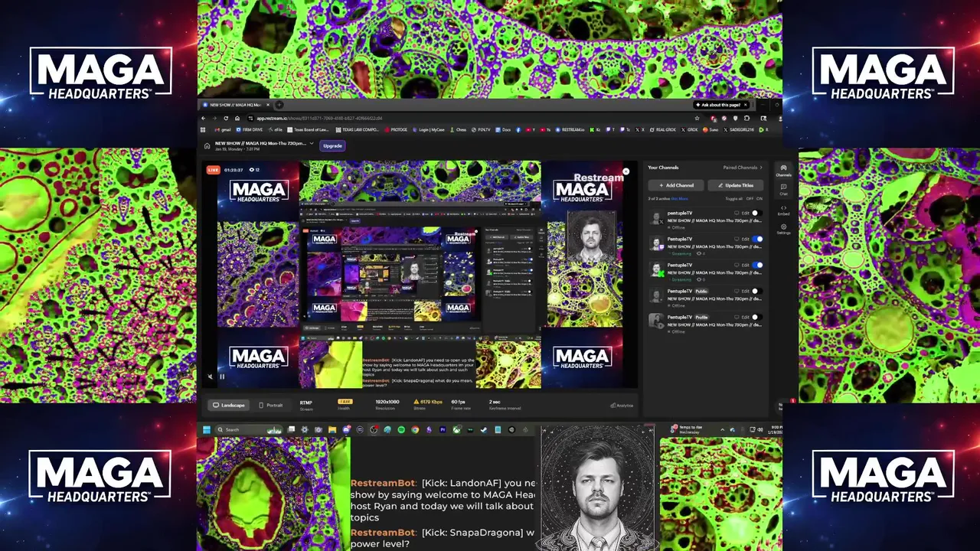
Task: Open File Explorer from the Windows taskbar
Action: click(x=332, y=429)
